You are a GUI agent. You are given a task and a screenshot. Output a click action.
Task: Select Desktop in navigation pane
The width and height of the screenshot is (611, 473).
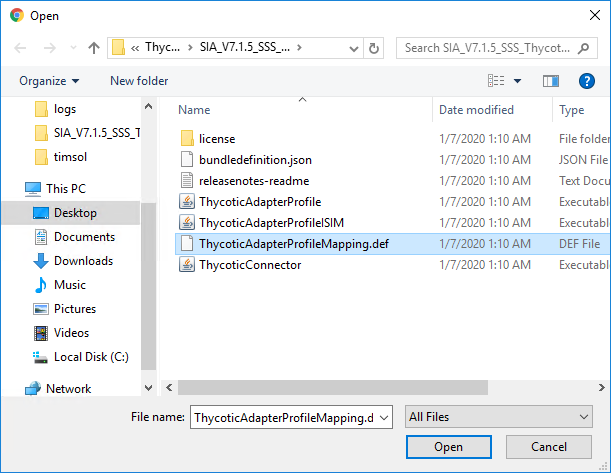(x=70, y=213)
